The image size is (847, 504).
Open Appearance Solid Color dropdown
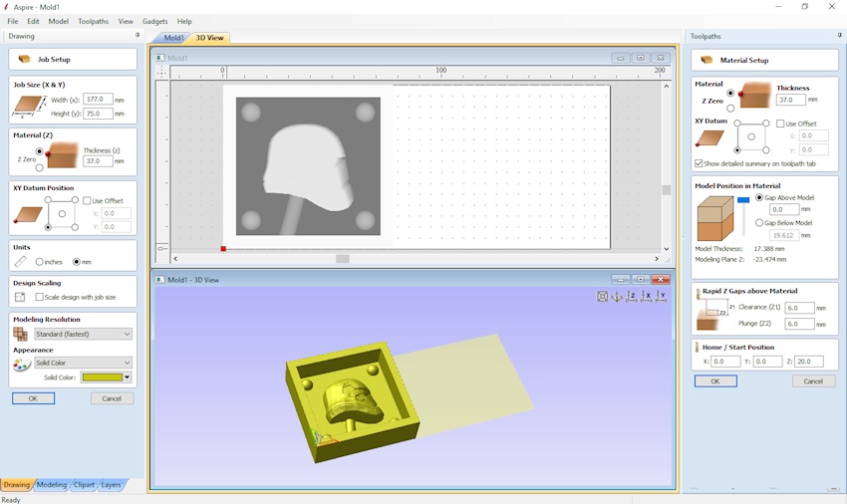pyautogui.click(x=83, y=363)
